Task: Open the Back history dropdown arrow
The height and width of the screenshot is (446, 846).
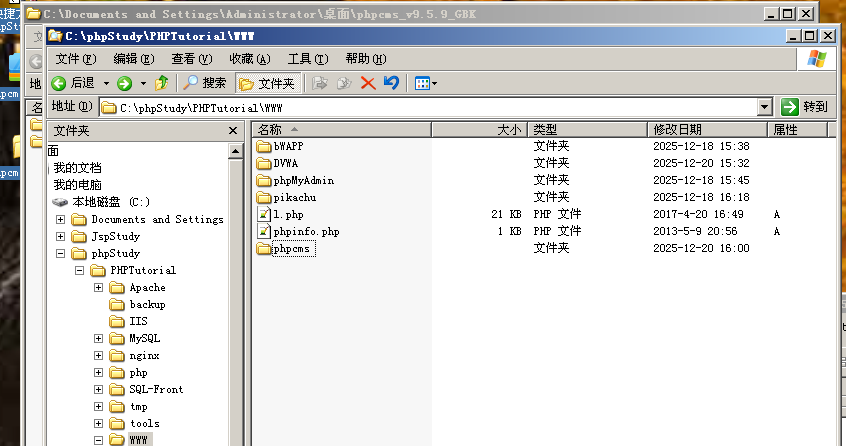Action: (x=106, y=84)
